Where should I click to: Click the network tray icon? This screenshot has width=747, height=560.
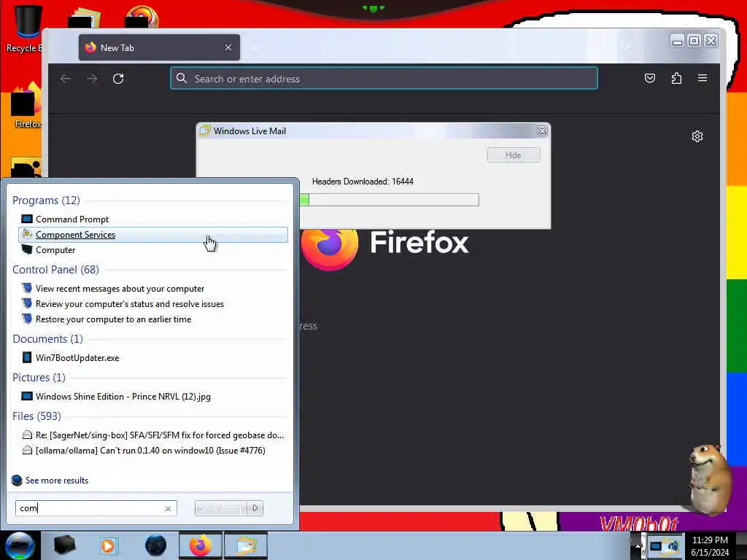pyautogui.click(x=656, y=546)
